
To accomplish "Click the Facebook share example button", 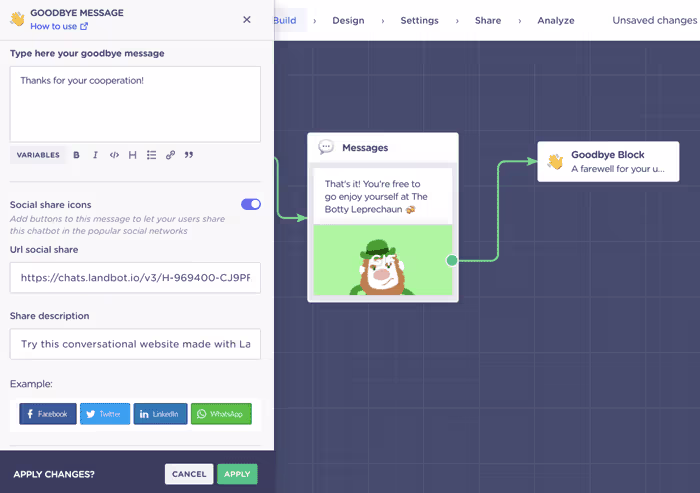I will click(48, 414).
